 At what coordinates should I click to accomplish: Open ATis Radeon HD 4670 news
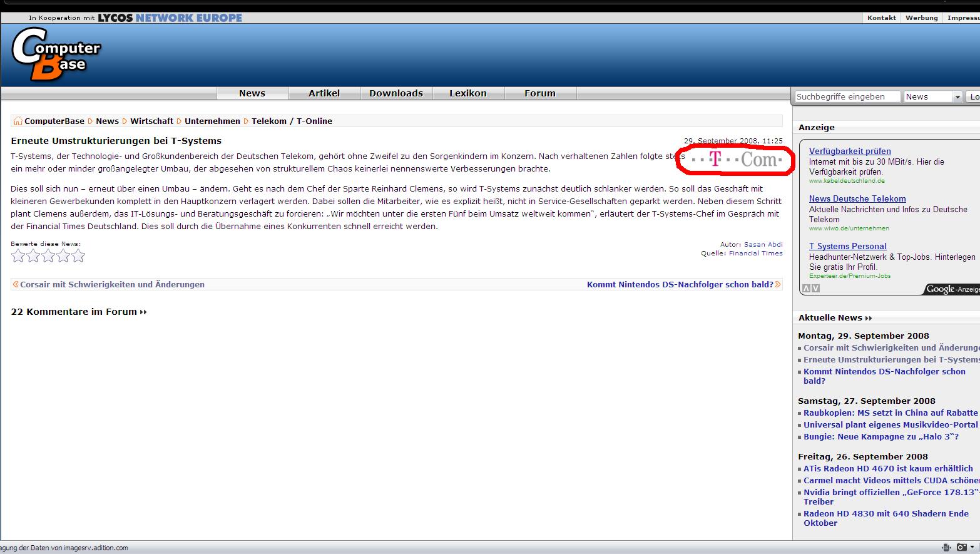point(888,469)
